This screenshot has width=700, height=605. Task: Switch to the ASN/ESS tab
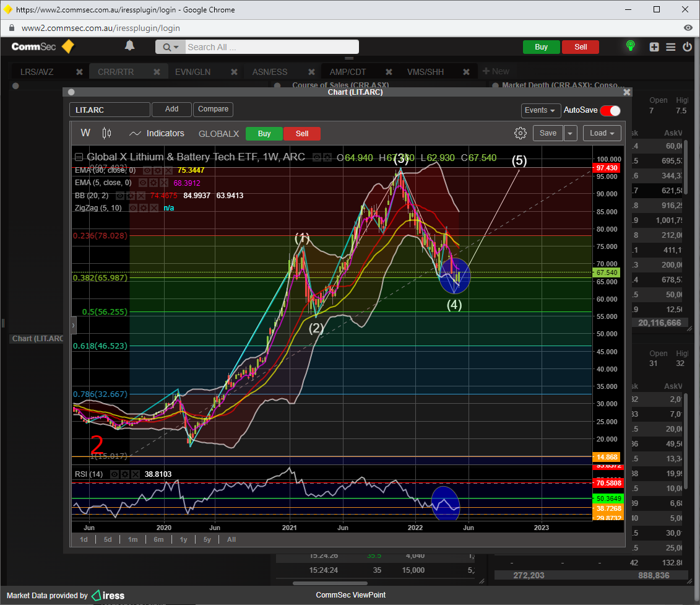click(270, 72)
